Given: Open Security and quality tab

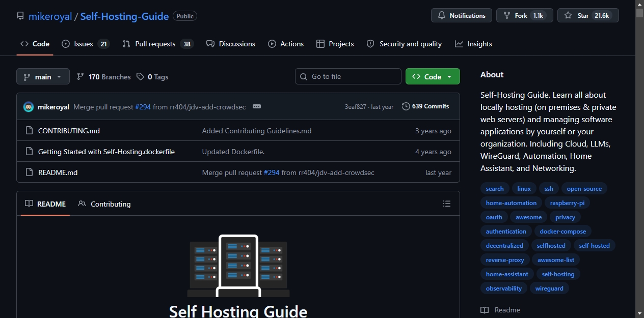Looking at the screenshot, I should (404, 44).
